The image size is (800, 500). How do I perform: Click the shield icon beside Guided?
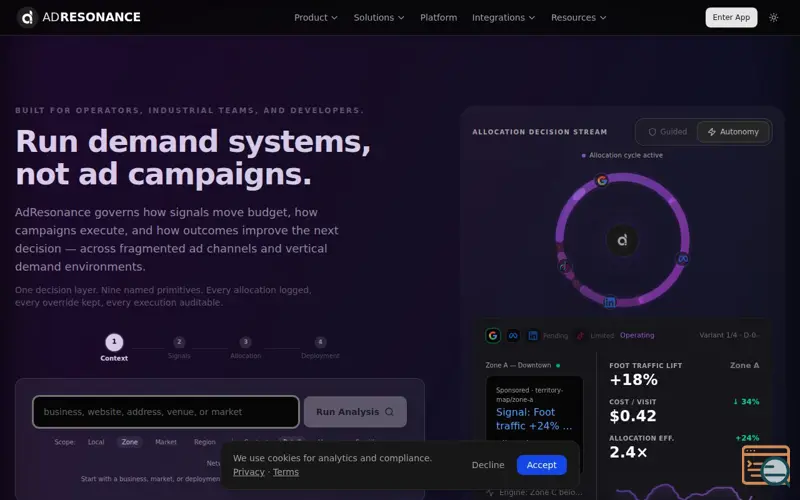tap(652, 132)
